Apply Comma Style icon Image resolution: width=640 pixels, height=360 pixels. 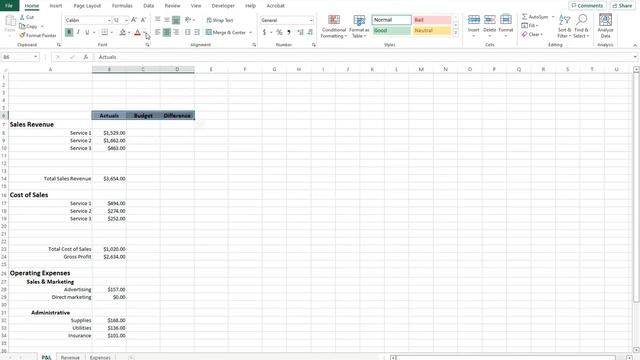[289, 32]
